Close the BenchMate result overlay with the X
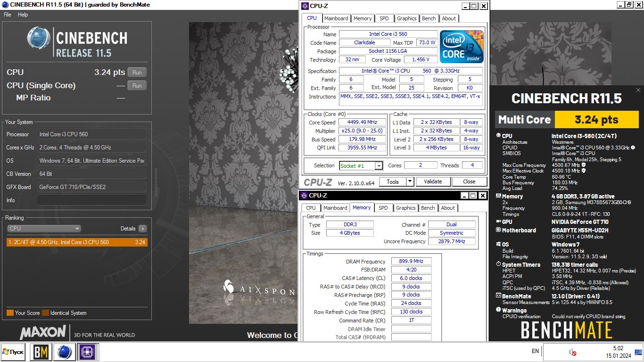Viewport: 644px width, 362px height. coord(638,90)
